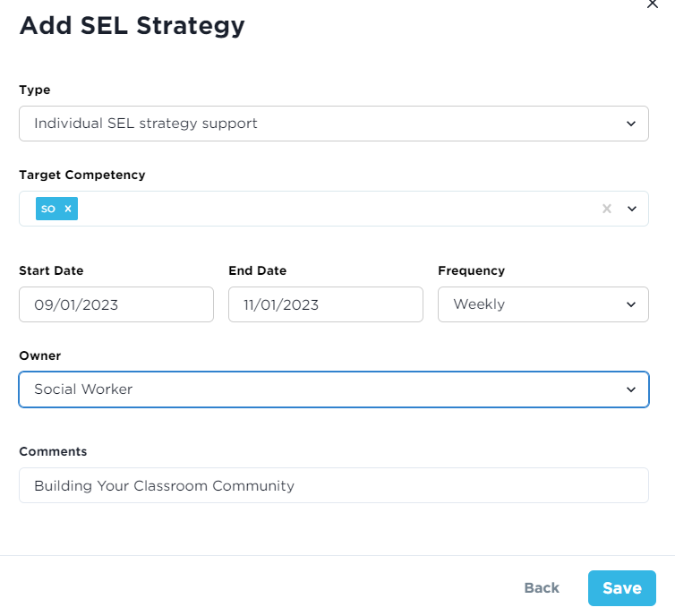Click the Target Competency chevron arrow
The width and height of the screenshot is (675, 616).
click(x=631, y=209)
